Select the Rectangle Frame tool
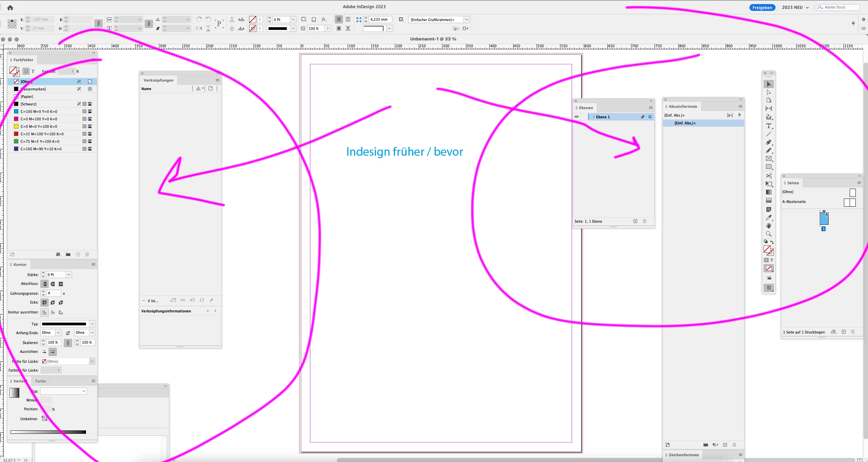 [768, 158]
